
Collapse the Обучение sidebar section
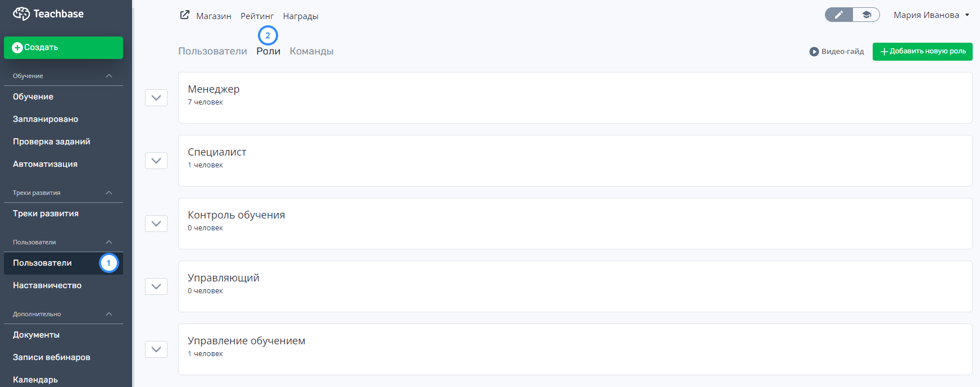pyautogui.click(x=109, y=76)
